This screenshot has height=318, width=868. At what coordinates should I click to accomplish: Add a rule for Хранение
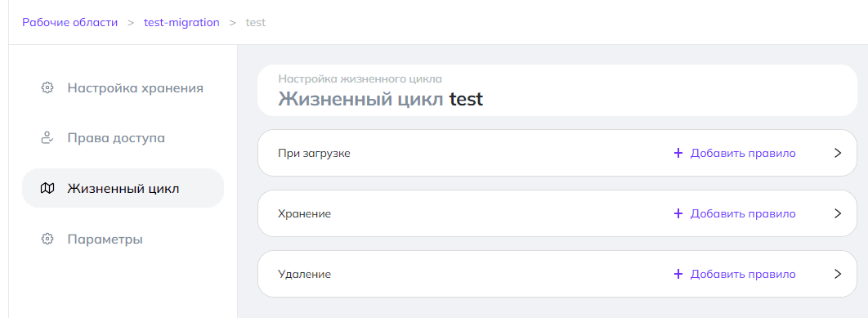pos(735,213)
